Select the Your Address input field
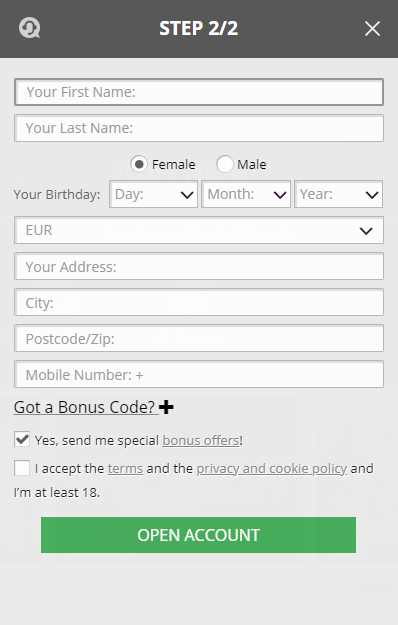Screen dimensions: 398x625 click(x=199, y=266)
